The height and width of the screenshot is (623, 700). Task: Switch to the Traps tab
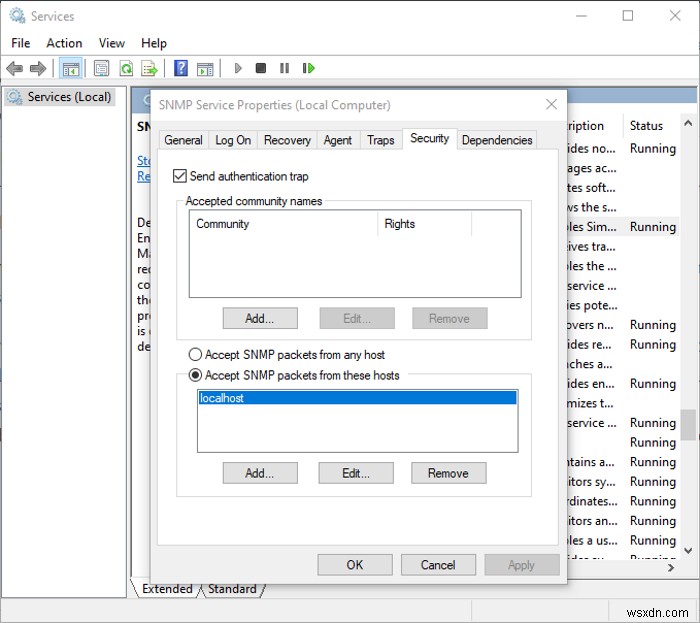[380, 140]
